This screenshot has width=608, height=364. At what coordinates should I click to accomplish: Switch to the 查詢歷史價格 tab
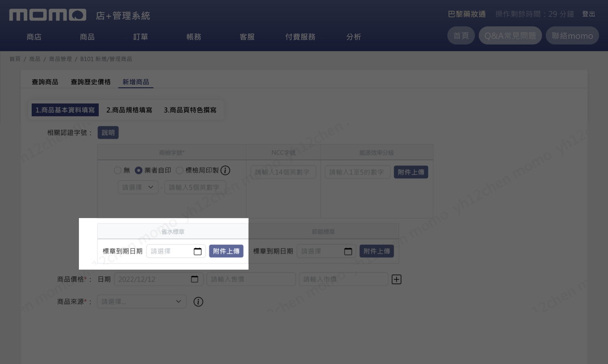(x=91, y=82)
